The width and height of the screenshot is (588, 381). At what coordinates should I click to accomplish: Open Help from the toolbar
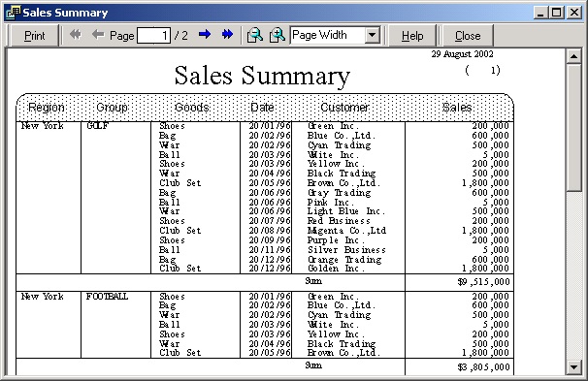(x=412, y=36)
